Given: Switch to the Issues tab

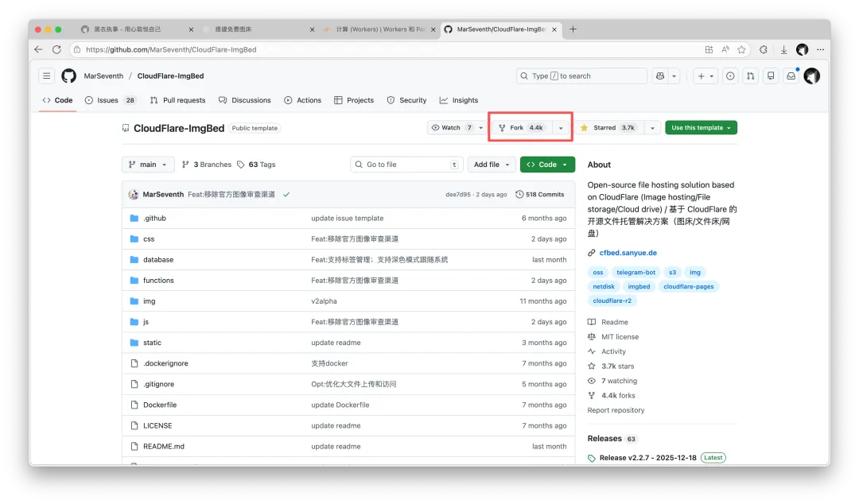Looking at the screenshot, I should pyautogui.click(x=110, y=100).
